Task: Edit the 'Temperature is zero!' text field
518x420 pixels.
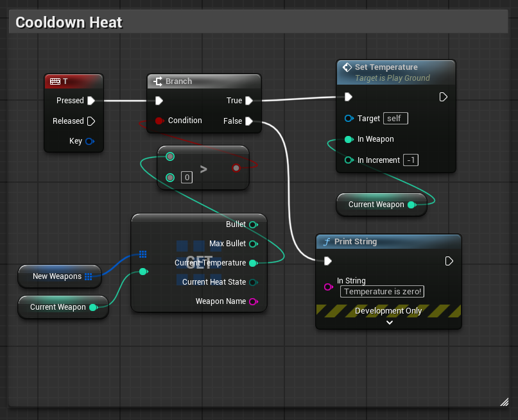Action: click(382, 292)
